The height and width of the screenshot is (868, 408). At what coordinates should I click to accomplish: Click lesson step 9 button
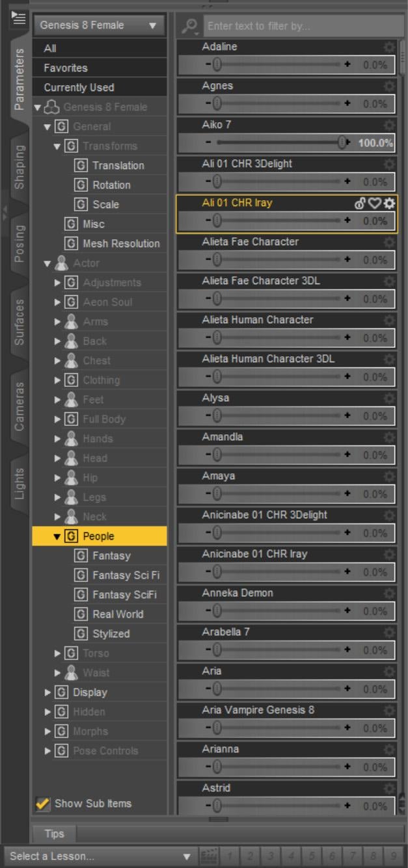tap(394, 856)
